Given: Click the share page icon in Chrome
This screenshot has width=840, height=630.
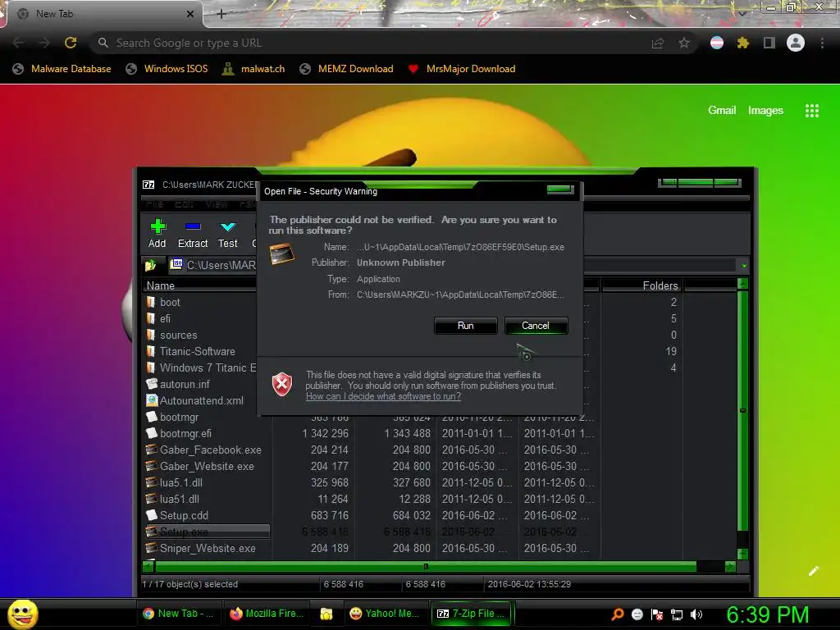Looking at the screenshot, I should [658, 43].
